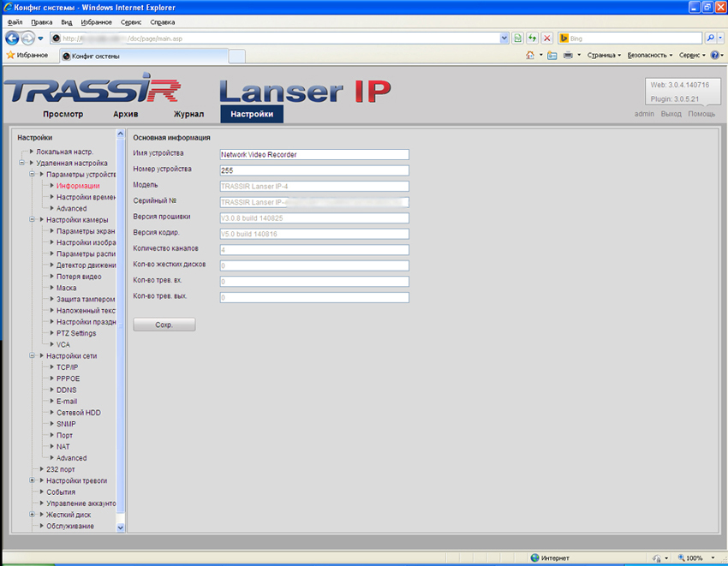Open the Правка menu

point(41,22)
